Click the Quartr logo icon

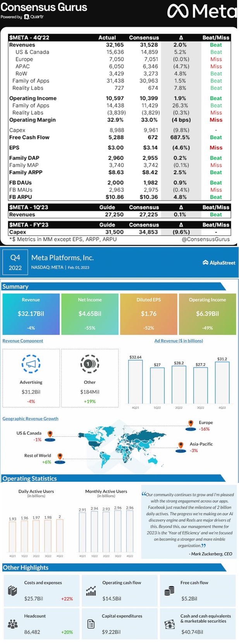pyautogui.click(x=26, y=17)
